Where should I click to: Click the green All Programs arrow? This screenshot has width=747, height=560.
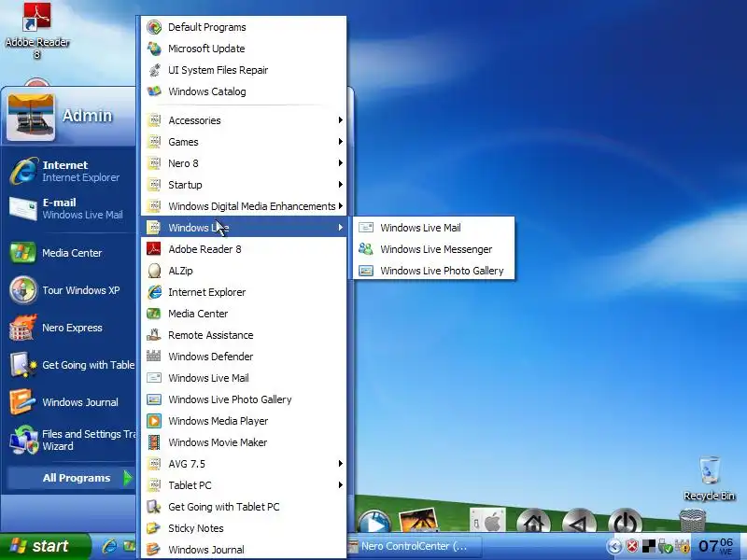[128, 478]
